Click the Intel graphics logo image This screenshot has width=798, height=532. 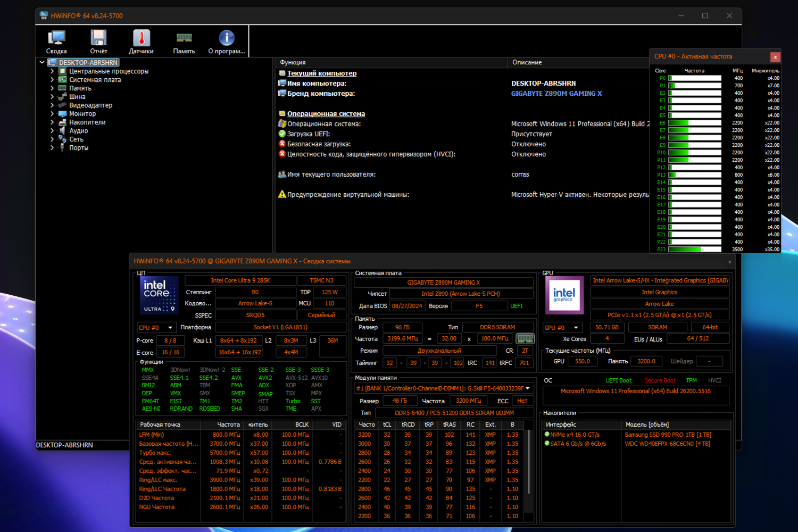[x=564, y=295]
